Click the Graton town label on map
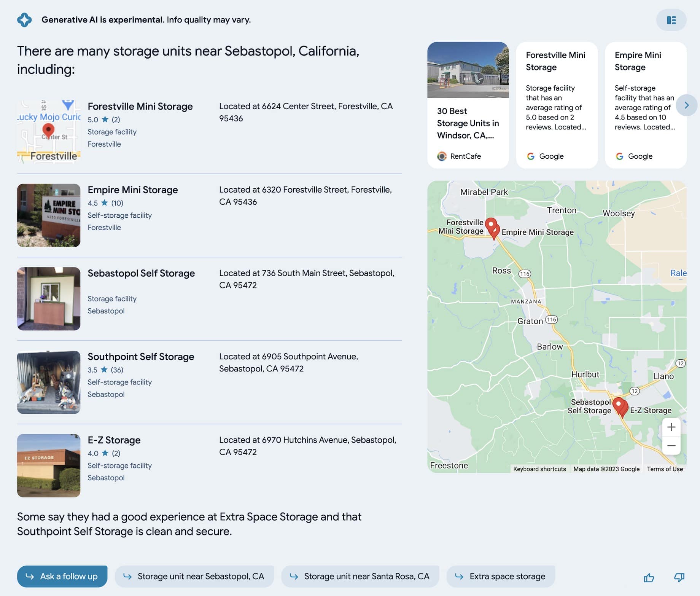 pos(530,321)
